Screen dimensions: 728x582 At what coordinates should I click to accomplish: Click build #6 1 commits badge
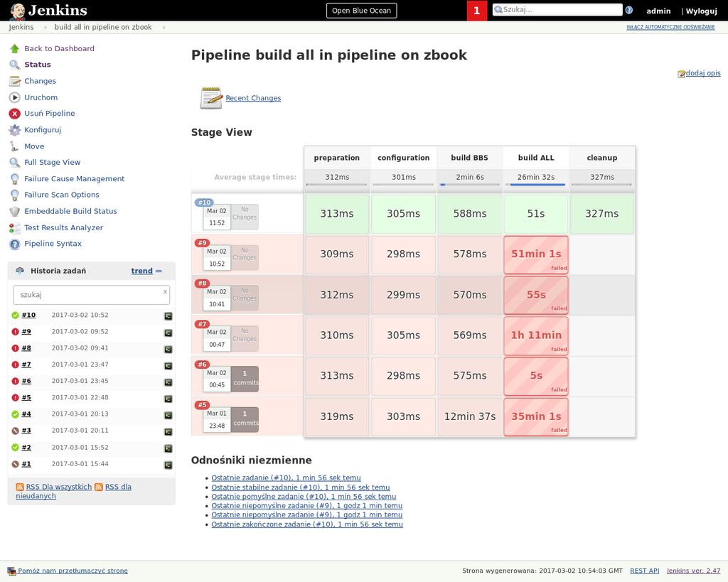pyautogui.click(x=245, y=379)
